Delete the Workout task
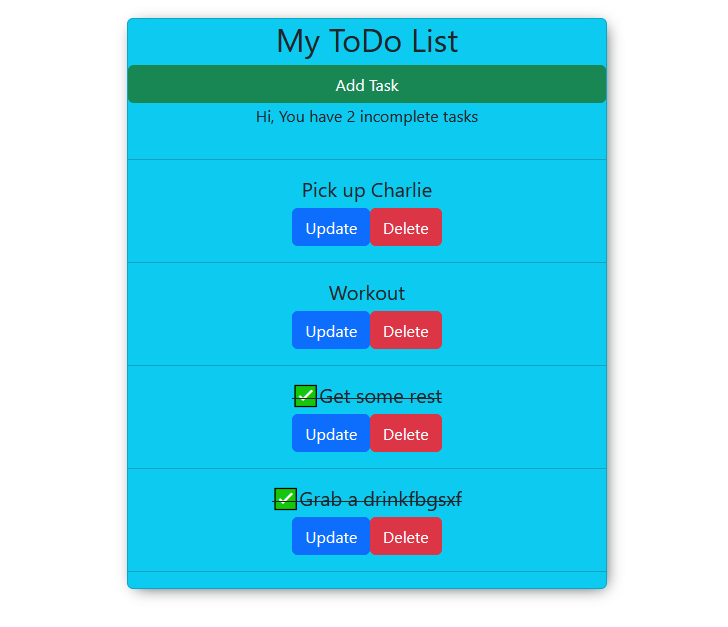Image resolution: width=728 pixels, height=627 pixels. pyautogui.click(x=405, y=331)
